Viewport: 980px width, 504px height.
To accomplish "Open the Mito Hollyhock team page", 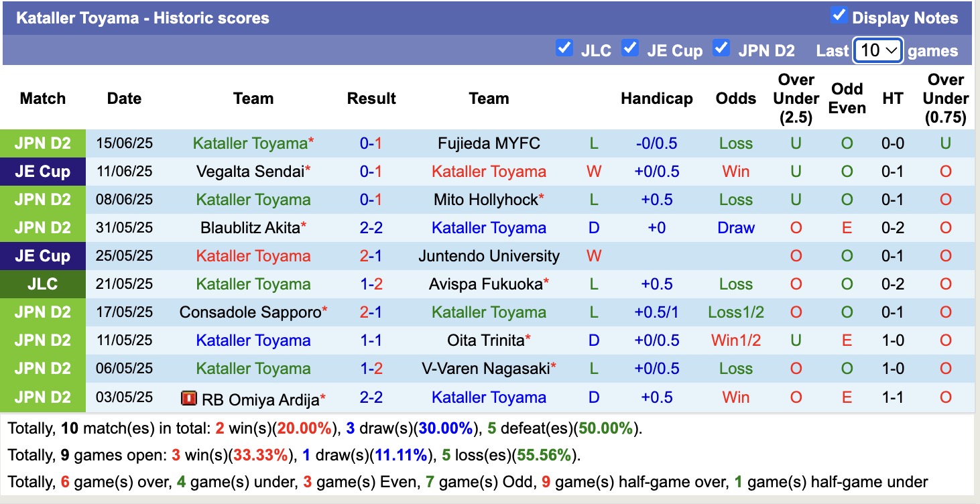I will tap(485, 200).
